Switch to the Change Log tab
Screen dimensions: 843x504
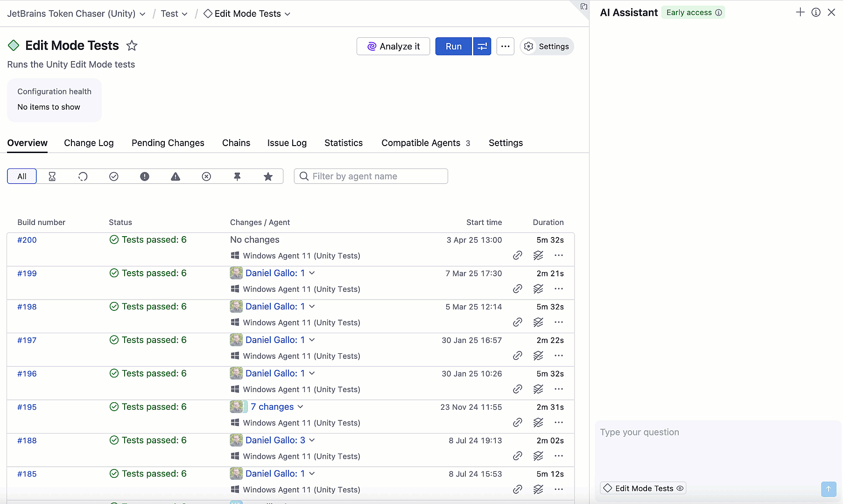pyautogui.click(x=89, y=143)
